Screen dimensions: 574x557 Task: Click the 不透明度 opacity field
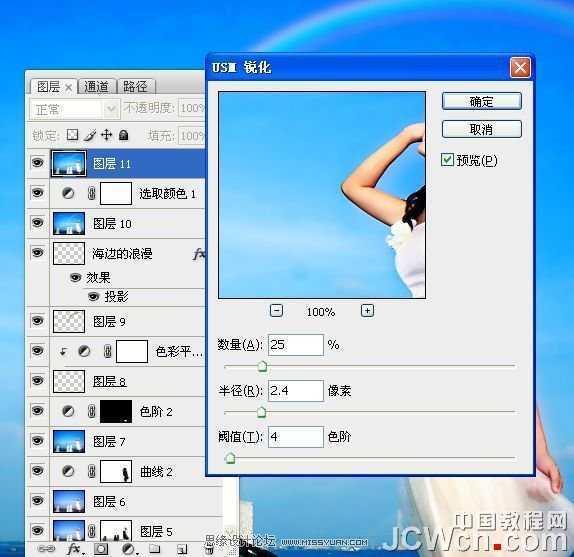(x=191, y=108)
